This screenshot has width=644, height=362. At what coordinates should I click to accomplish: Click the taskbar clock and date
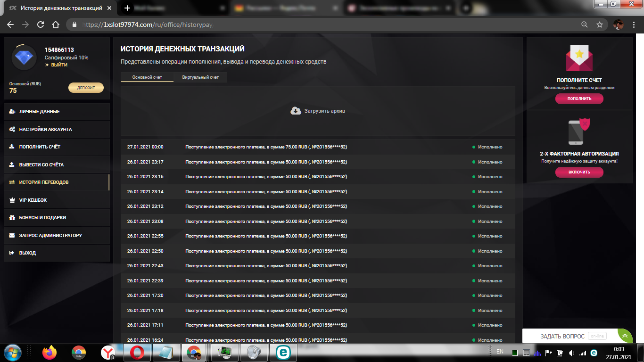(x=618, y=353)
